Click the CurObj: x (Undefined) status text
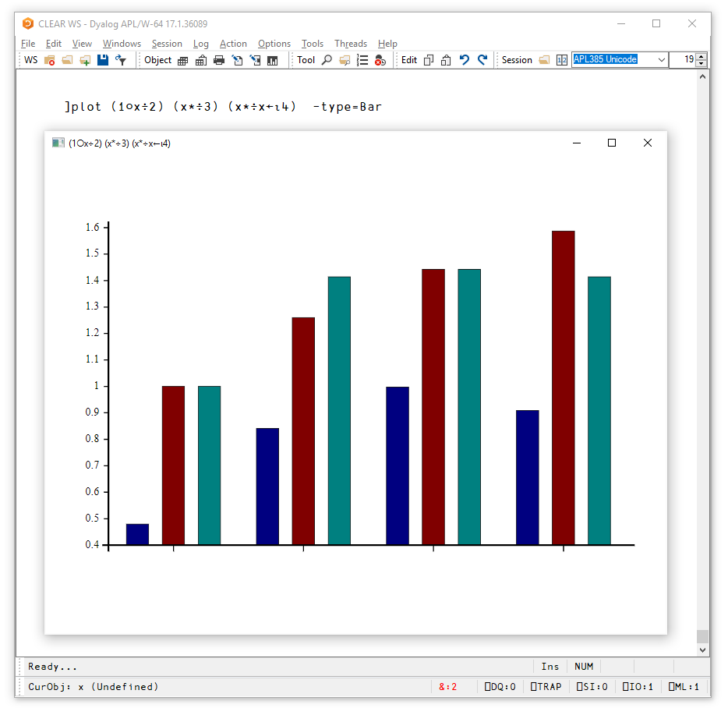 (94, 687)
